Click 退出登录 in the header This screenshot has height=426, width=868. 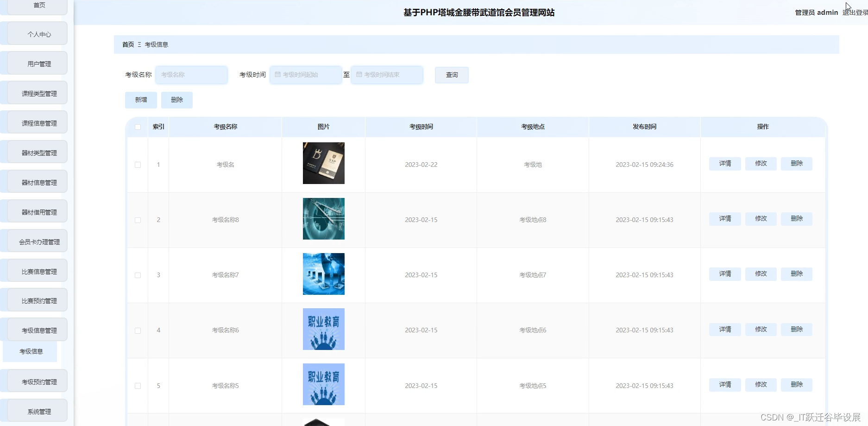(x=855, y=13)
